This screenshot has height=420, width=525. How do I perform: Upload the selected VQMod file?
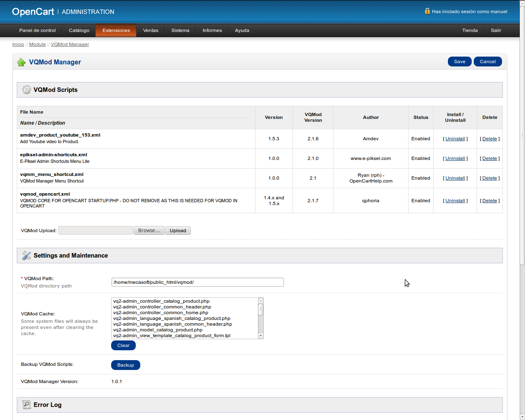(178, 231)
